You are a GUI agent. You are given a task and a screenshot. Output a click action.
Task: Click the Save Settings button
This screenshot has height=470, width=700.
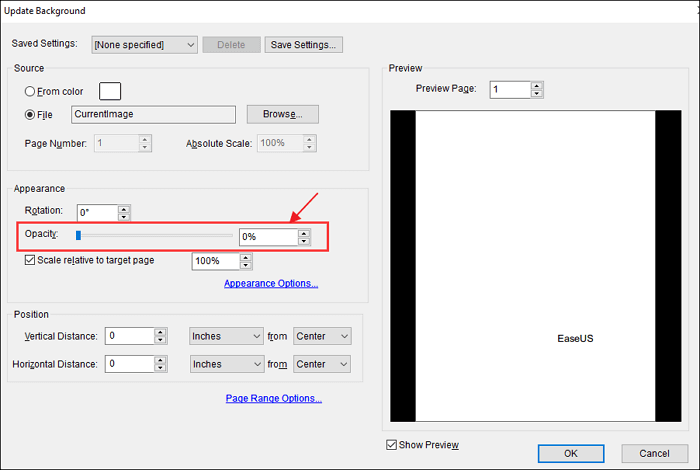pyautogui.click(x=304, y=45)
